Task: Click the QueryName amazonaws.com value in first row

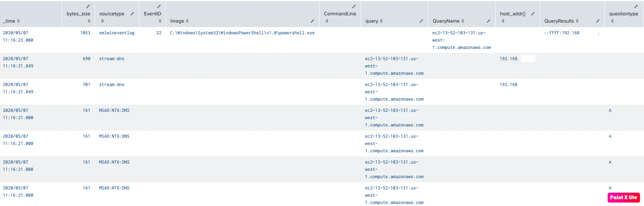Action: click(461, 40)
